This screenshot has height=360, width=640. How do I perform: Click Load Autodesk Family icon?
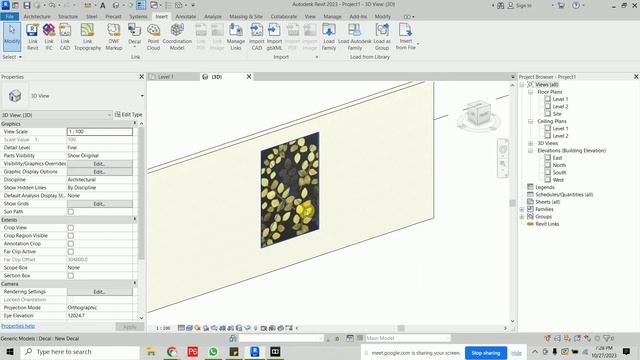pos(355,37)
